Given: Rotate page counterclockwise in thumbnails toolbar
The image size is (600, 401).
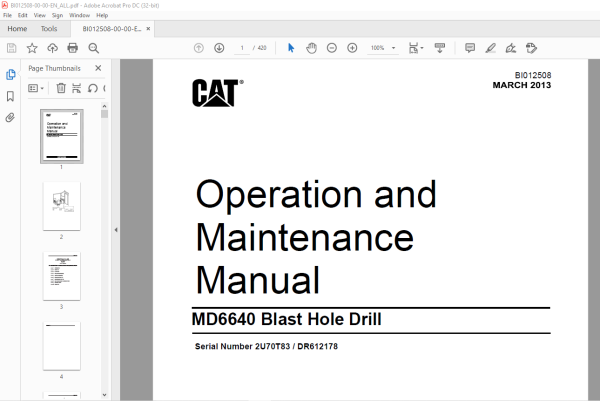Looking at the screenshot, I should pyautogui.click(x=93, y=88).
